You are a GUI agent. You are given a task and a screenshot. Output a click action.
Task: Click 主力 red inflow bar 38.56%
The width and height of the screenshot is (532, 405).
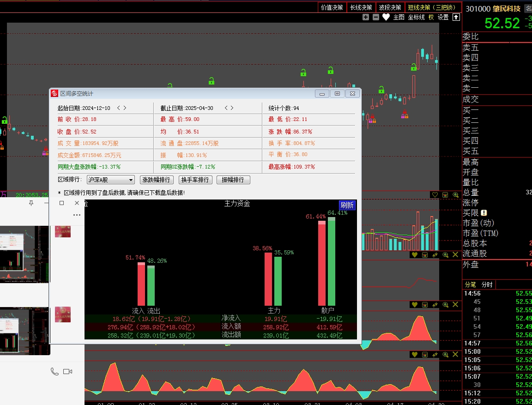pyautogui.click(x=268, y=279)
